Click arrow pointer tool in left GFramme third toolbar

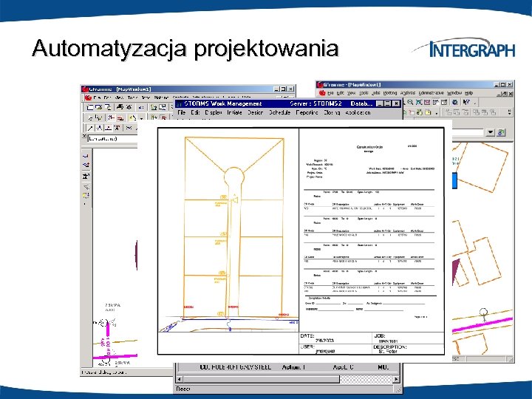coord(90,128)
